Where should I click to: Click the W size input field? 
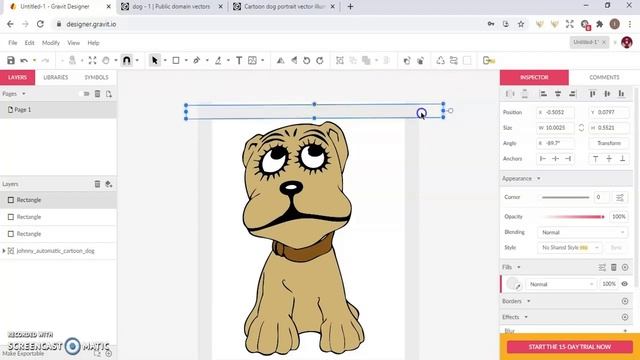pos(556,128)
